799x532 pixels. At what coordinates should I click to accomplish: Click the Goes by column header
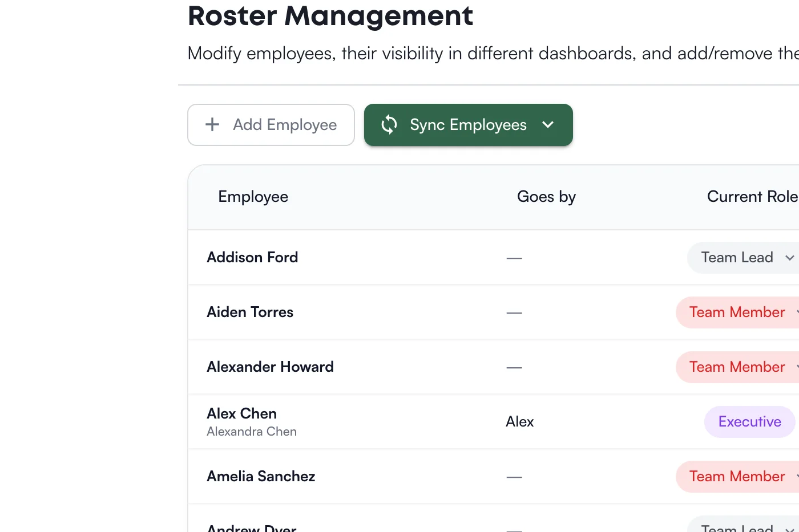(546, 197)
